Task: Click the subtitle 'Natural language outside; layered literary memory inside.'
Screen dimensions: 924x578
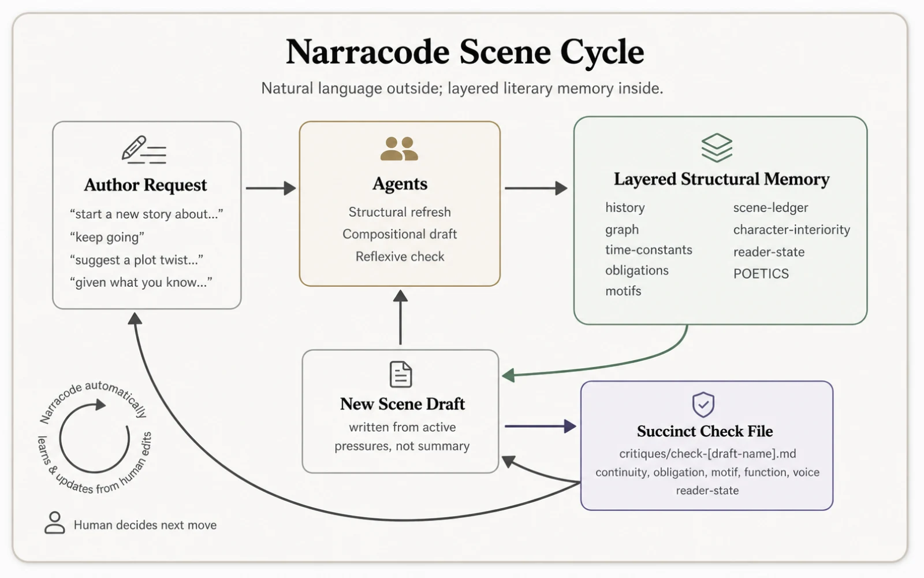Action: pos(462,88)
